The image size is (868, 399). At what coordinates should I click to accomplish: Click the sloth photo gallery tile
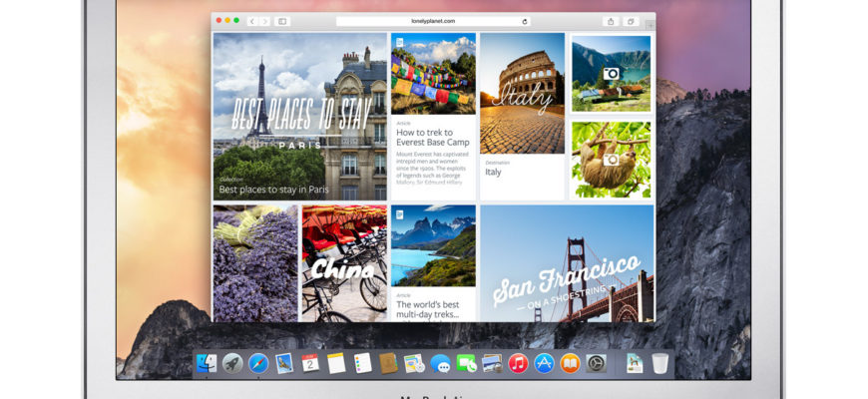pyautogui.click(x=611, y=160)
